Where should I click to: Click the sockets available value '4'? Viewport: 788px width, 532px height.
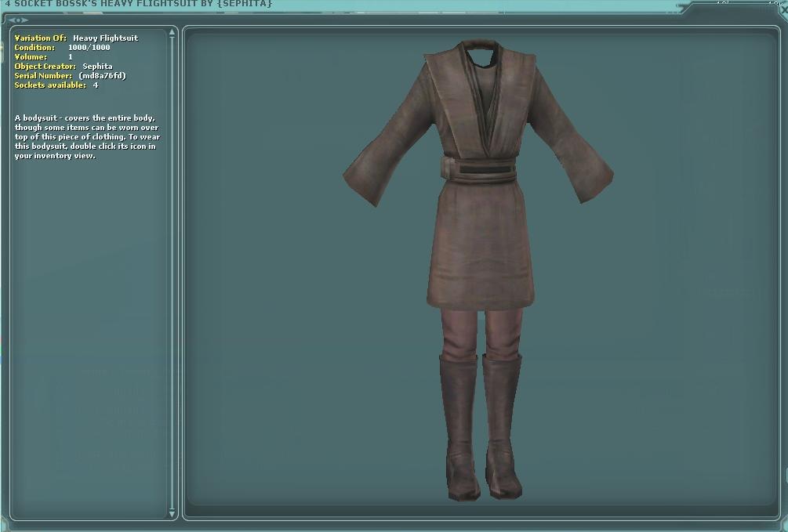click(96, 85)
